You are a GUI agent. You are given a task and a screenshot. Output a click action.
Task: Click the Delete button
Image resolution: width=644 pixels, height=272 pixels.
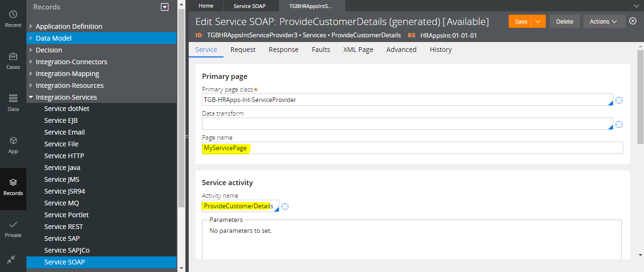coord(564,21)
